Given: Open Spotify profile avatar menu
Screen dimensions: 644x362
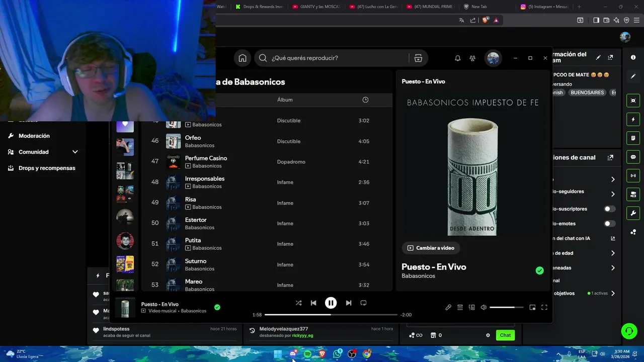Looking at the screenshot, I should (494, 58).
